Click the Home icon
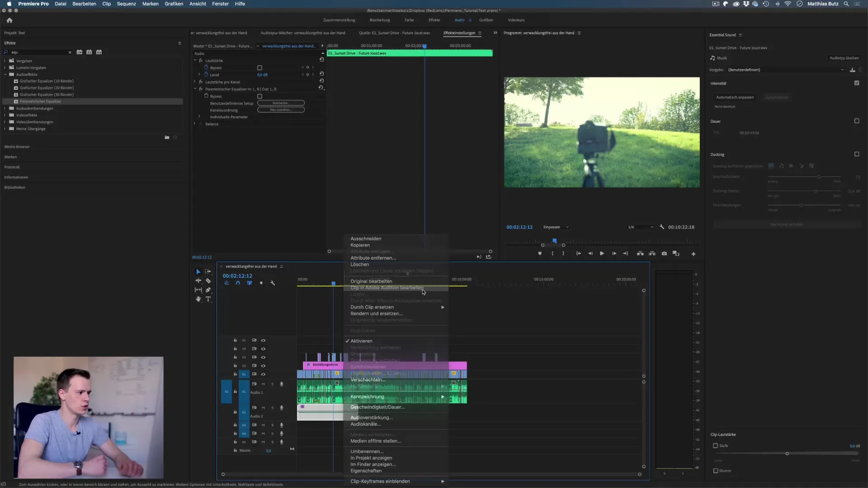This screenshot has height=488, width=868. [9, 20]
